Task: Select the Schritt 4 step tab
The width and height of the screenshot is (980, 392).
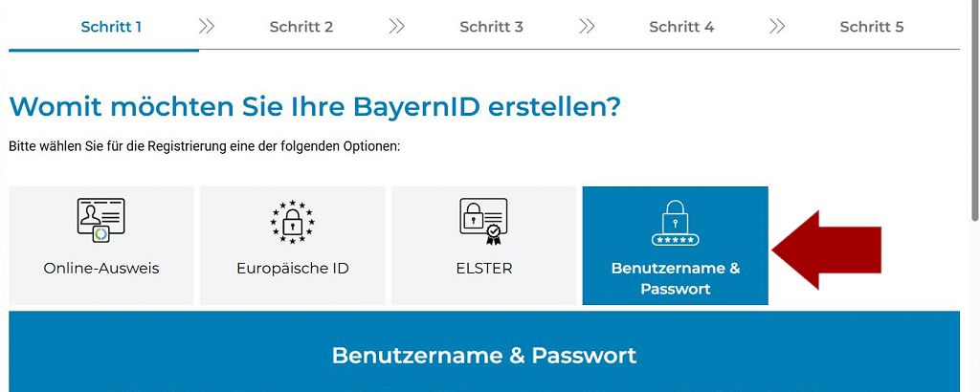Action: [681, 27]
